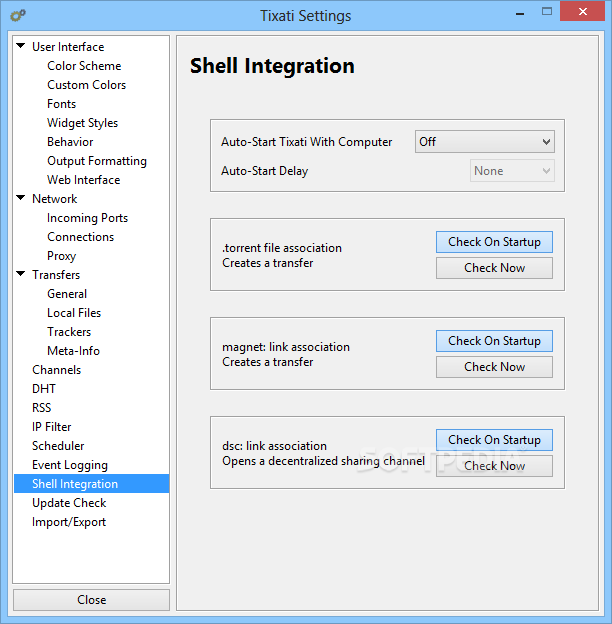Viewport: 612px width, 624px height.
Task: Close the window with the red X
Action: (583, 12)
